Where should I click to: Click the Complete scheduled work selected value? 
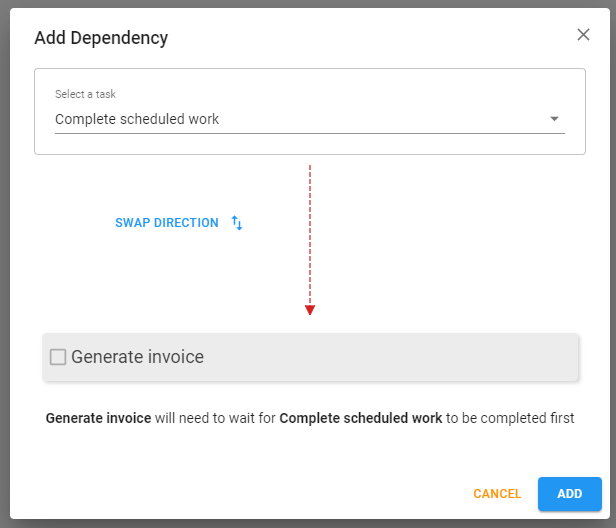[x=137, y=119]
